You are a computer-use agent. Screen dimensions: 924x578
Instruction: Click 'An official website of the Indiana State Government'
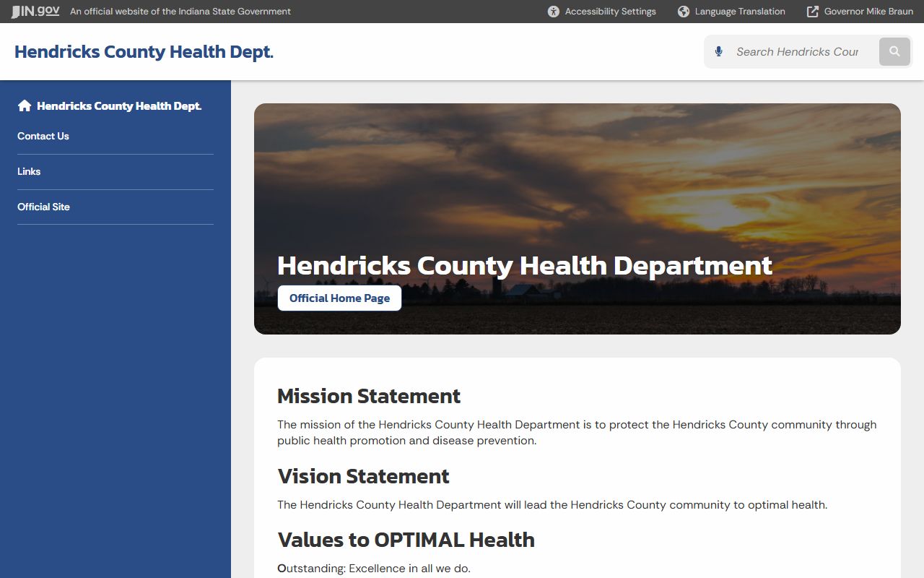pyautogui.click(x=180, y=12)
